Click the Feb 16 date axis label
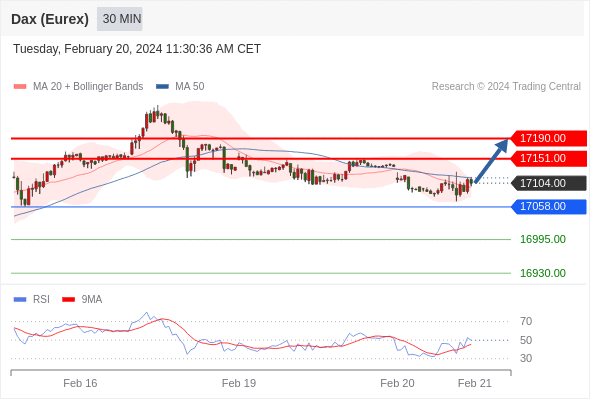Viewport: 590px width, 400px height. [x=80, y=383]
